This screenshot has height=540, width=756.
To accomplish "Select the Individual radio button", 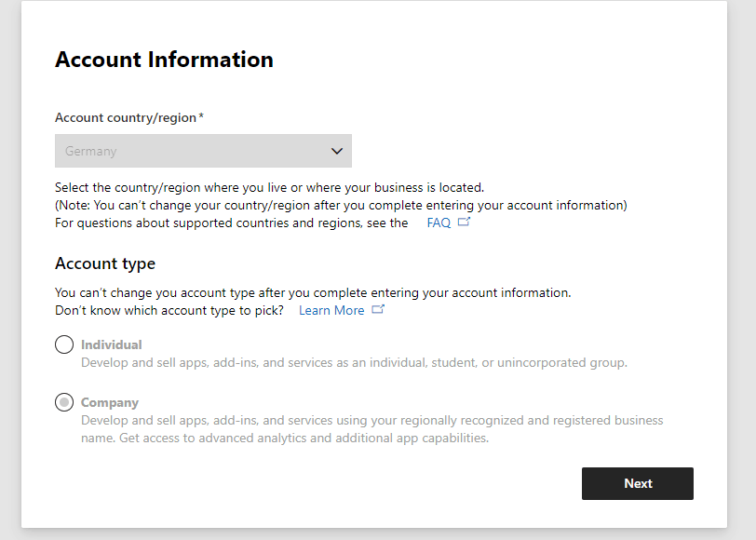I will tap(64, 345).
